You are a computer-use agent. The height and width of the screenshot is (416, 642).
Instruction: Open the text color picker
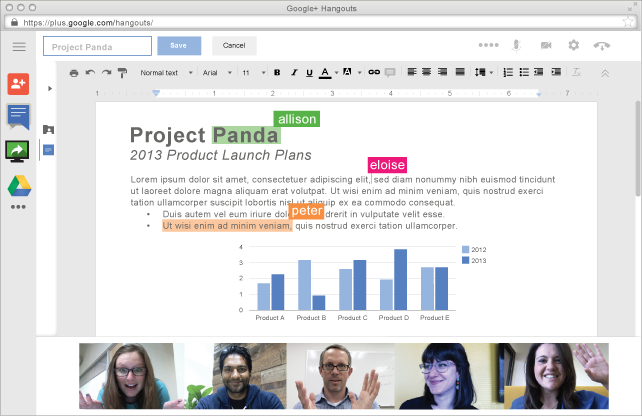pyautogui.click(x=325, y=73)
